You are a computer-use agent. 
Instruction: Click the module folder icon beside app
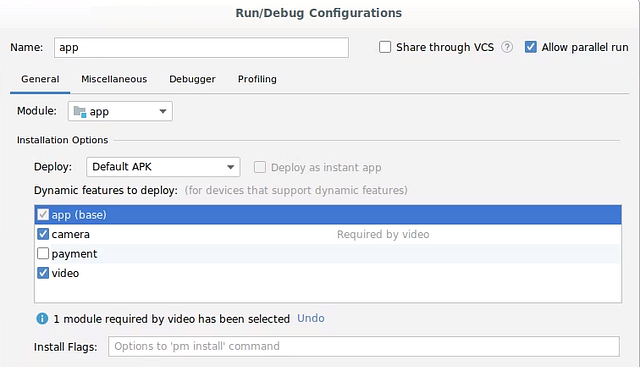80,111
